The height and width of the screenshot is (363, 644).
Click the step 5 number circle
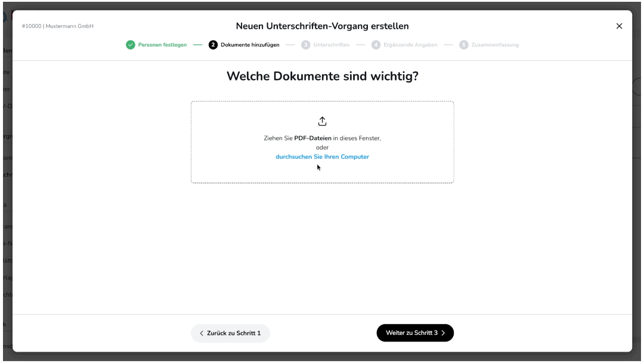[464, 45]
